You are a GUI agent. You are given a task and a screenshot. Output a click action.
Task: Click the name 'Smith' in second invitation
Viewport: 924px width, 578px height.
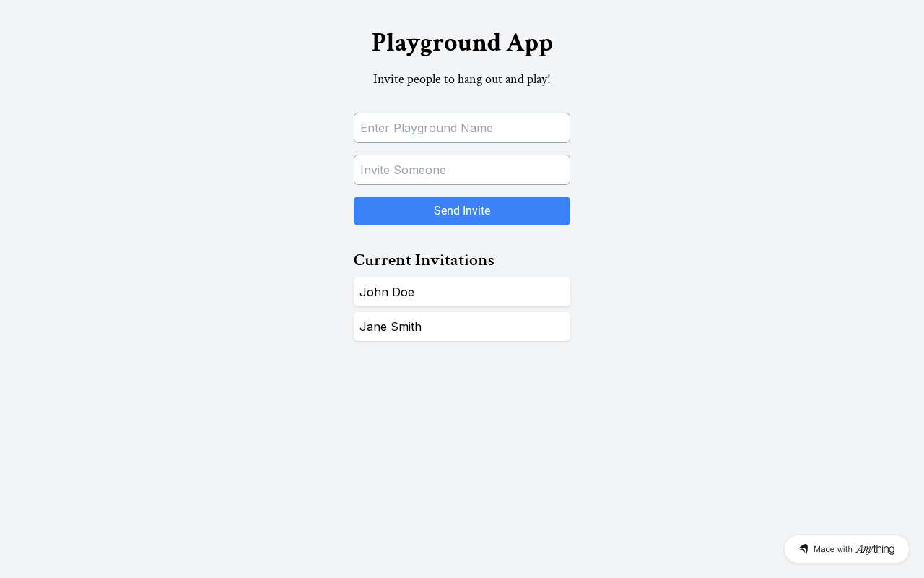coord(405,327)
